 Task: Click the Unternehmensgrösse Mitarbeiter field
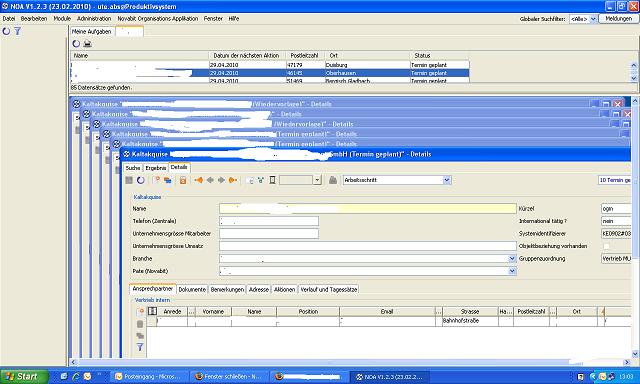point(269,233)
